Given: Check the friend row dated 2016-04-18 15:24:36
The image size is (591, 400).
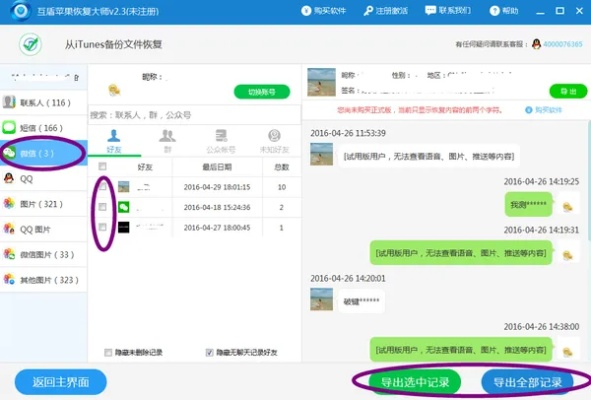Looking at the screenshot, I should (103, 207).
